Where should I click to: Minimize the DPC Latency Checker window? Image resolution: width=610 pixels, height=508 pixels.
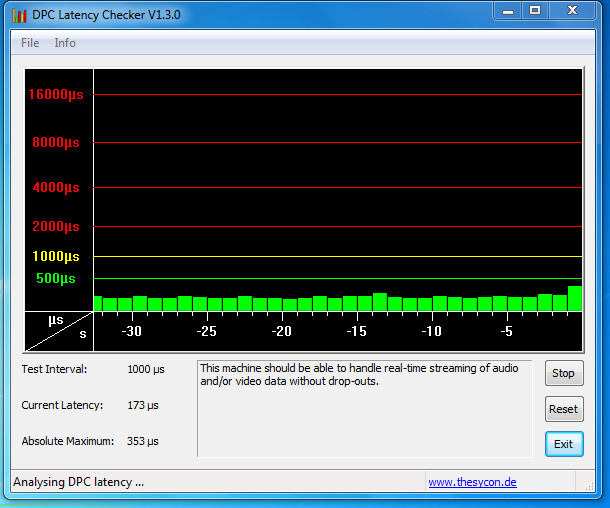(508, 11)
